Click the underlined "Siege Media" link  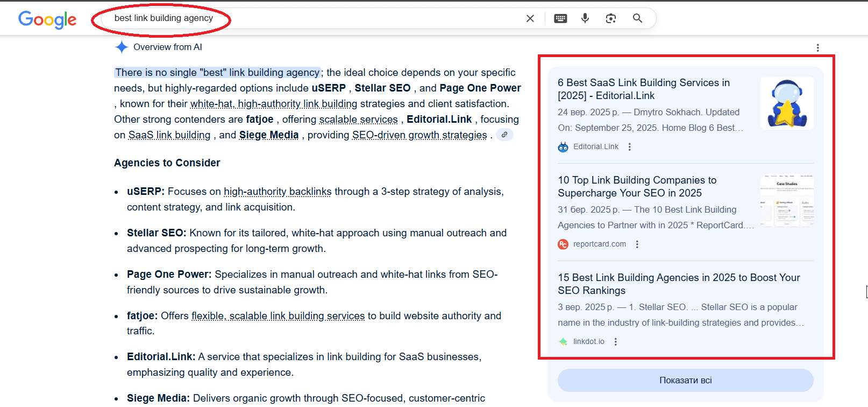[268, 135]
